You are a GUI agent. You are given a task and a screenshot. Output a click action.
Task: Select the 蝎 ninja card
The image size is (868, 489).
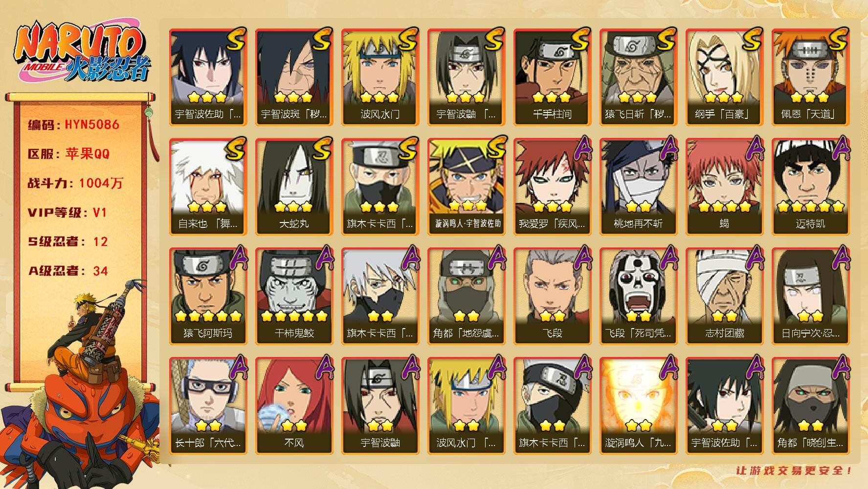[724, 187]
